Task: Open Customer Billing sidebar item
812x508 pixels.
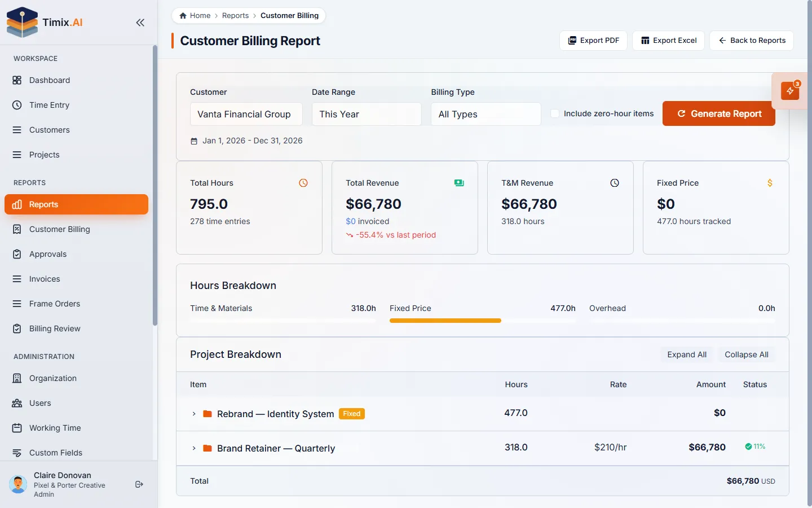Action: (76, 229)
